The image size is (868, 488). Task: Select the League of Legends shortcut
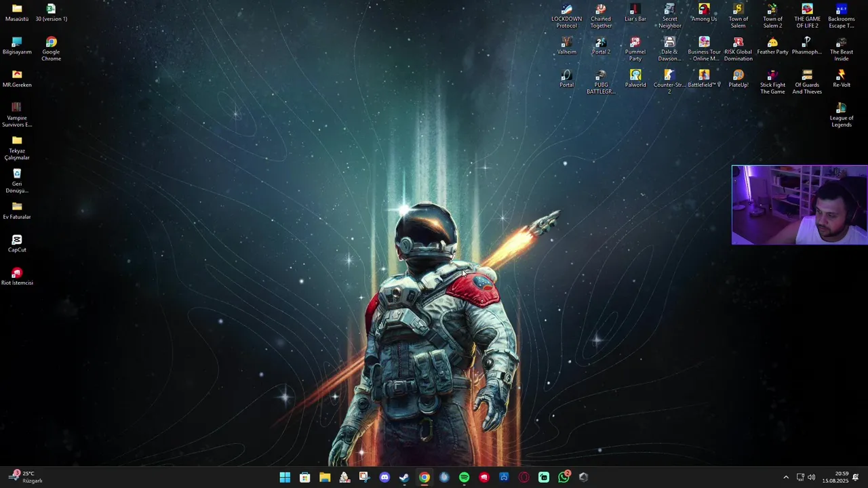click(x=842, y=115)
